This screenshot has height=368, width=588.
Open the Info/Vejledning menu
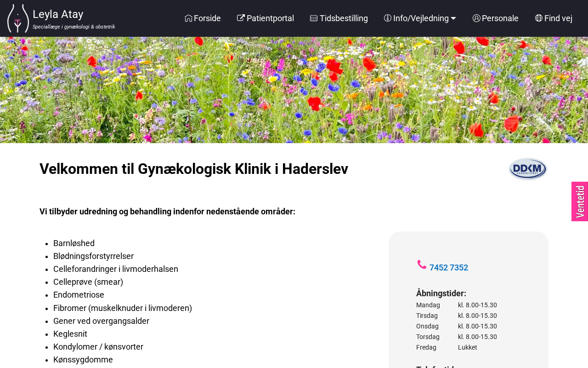420,18
